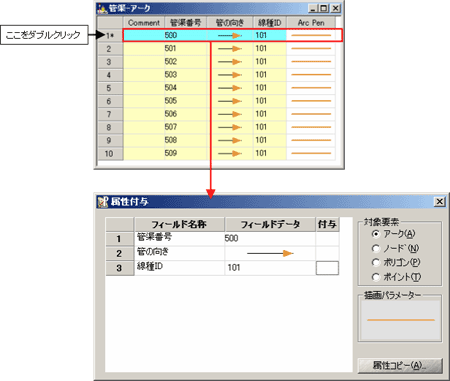Click cell with pipe number 508

click(186, 140)
